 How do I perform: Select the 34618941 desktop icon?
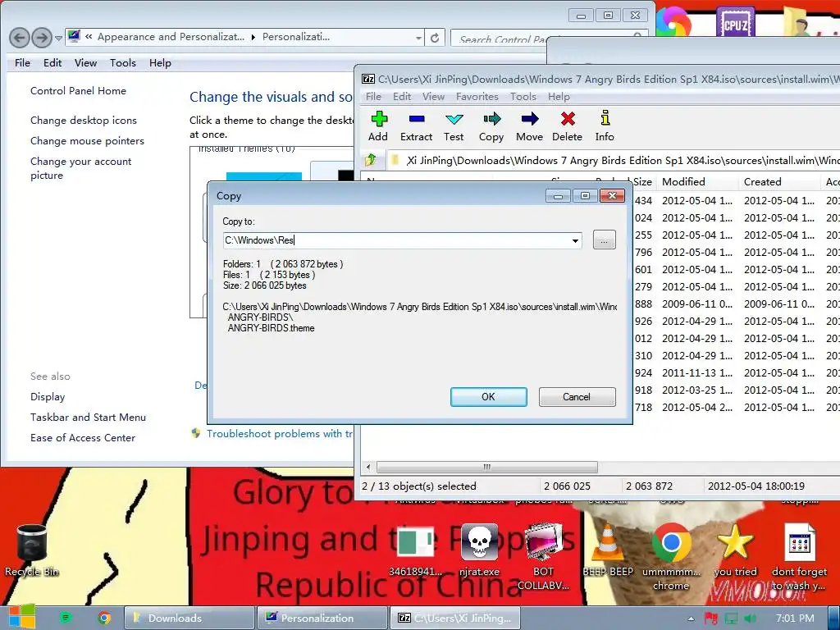pyautogui.click(x=415, y=550)
